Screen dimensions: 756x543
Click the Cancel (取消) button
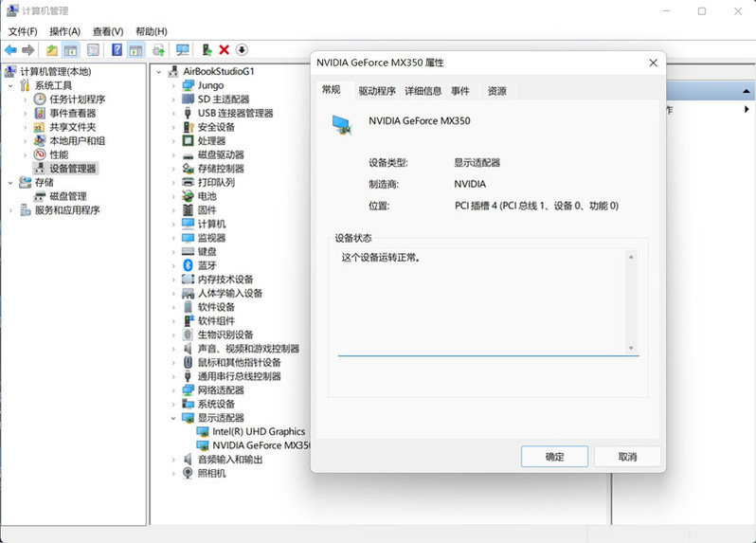627,456
